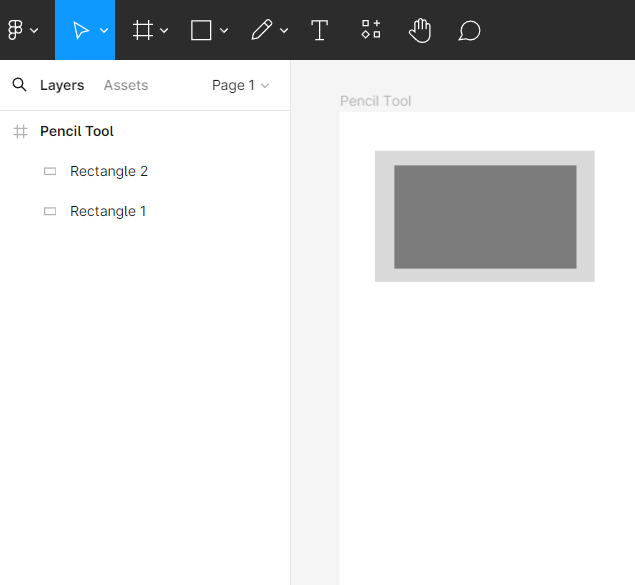Search layers with magnifier icon

[19, 85]
